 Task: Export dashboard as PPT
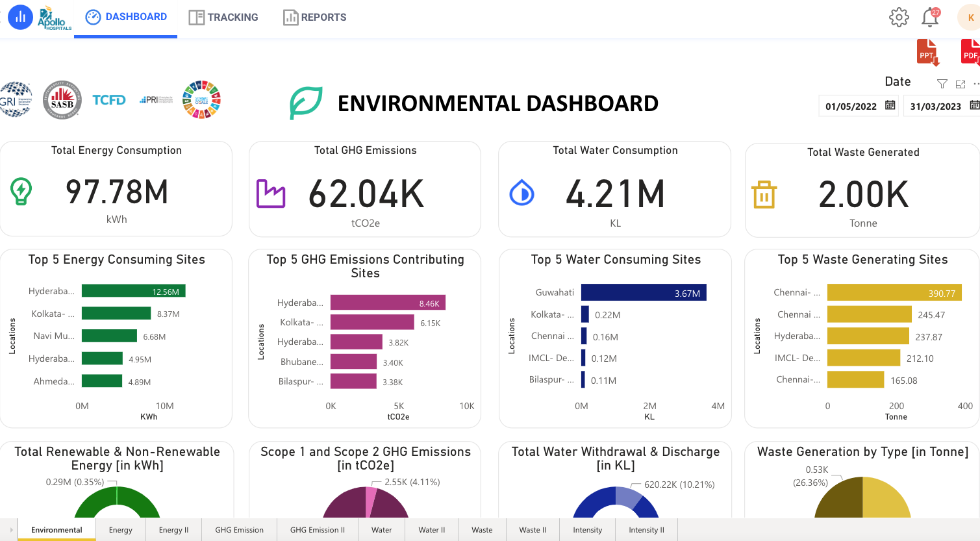[927, 53]
